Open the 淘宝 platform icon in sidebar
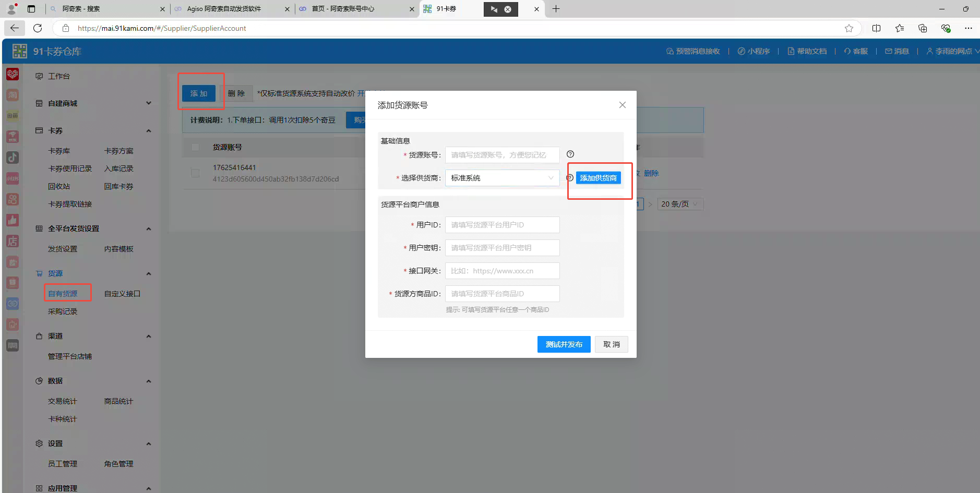 pyautogui.click(x=12, y=94)
